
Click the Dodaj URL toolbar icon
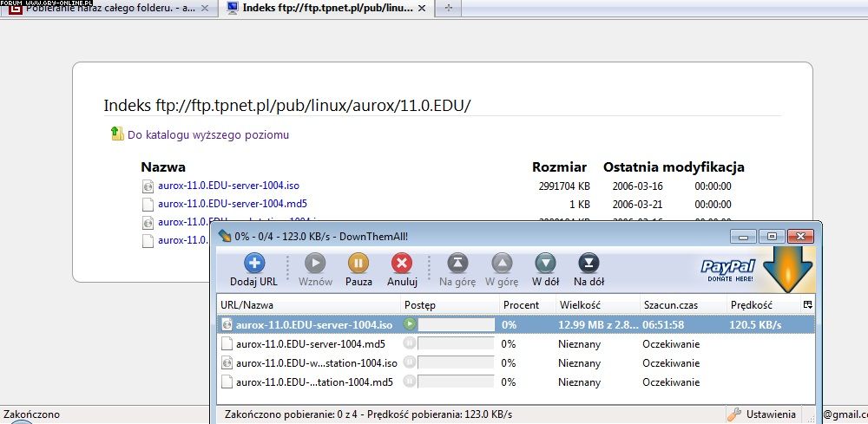point(253,264)
